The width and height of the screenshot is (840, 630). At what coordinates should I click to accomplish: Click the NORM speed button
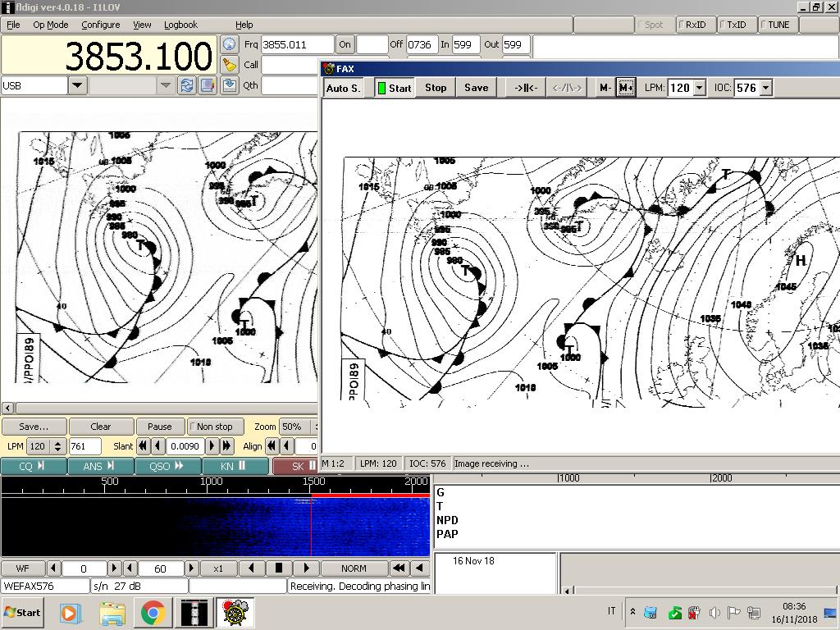pyautogui.click(x=354, y=568)
